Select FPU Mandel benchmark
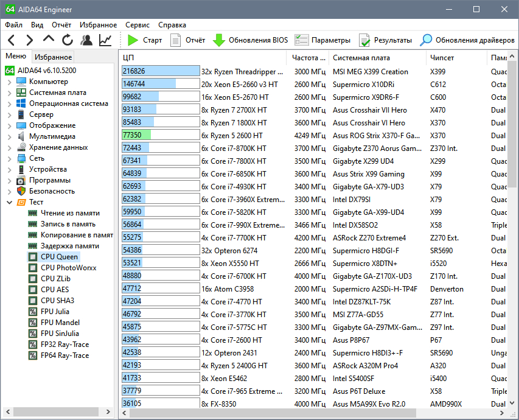 [x=60, y=322]
